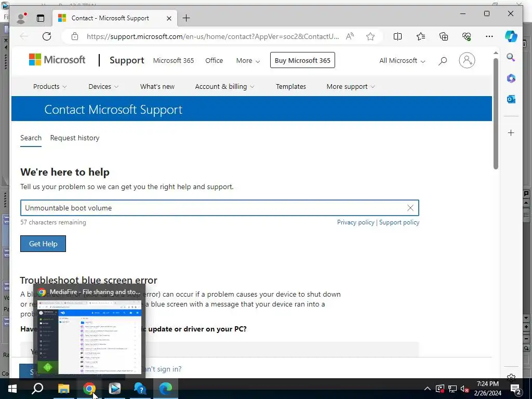Click the Read aloud icon
Viewport: 532px width, 399px height.
(x=350, y=36)
